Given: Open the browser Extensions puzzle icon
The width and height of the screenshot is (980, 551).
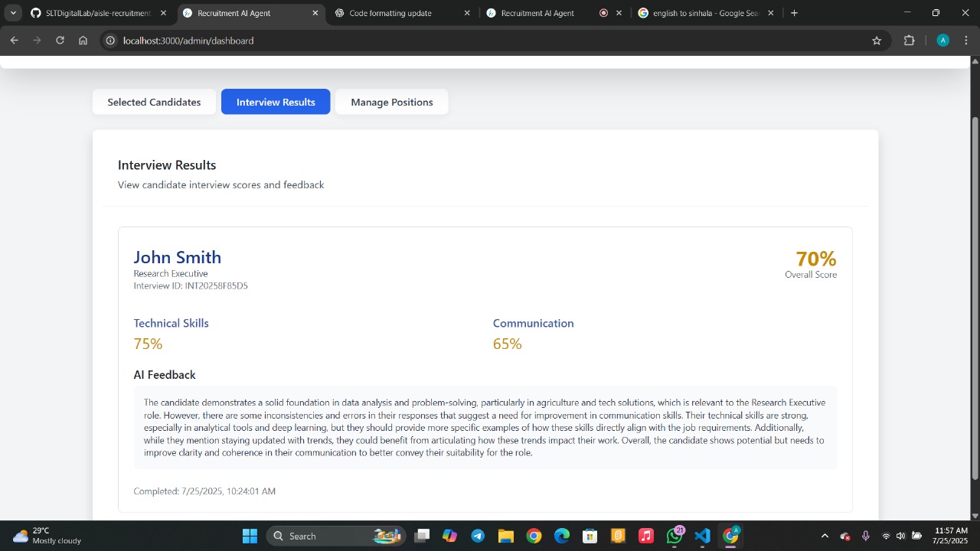Looking at the screenshot, I should coord(910,41).
